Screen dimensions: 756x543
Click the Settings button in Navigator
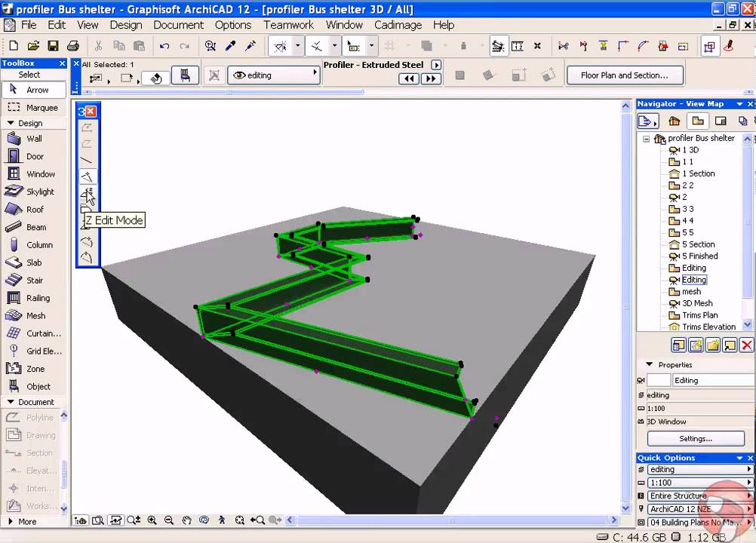pos(696,438)
